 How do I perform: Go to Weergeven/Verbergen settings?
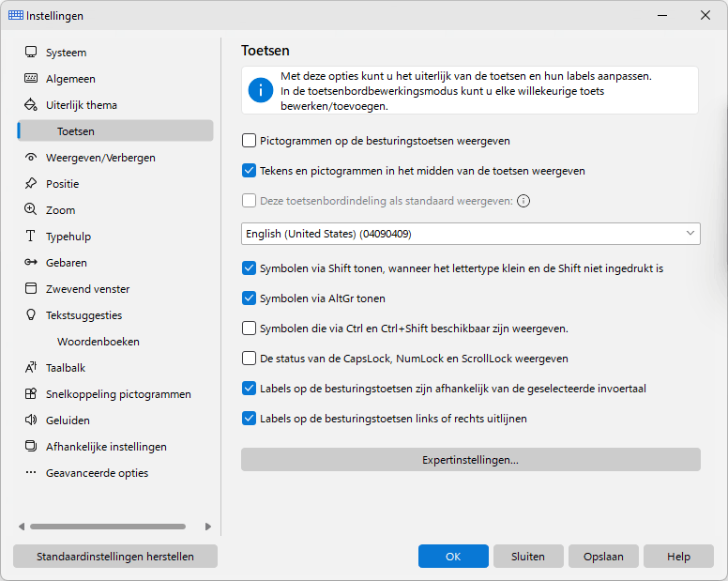[x=115, y=158]
